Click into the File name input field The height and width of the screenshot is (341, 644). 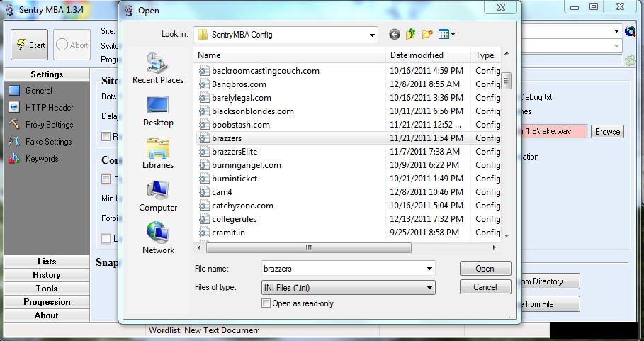click(343, 269)
